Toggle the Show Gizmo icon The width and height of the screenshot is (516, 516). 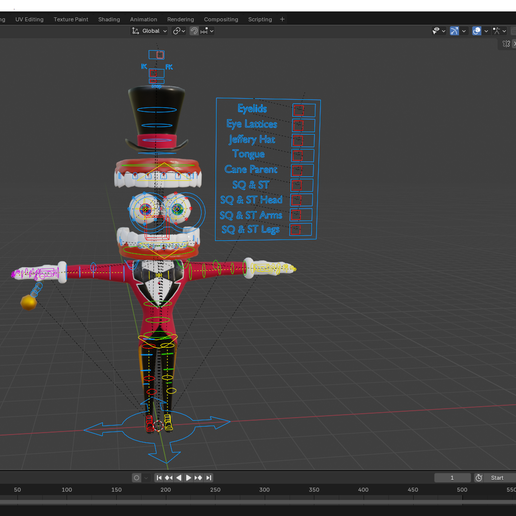(x=454, y=31)
